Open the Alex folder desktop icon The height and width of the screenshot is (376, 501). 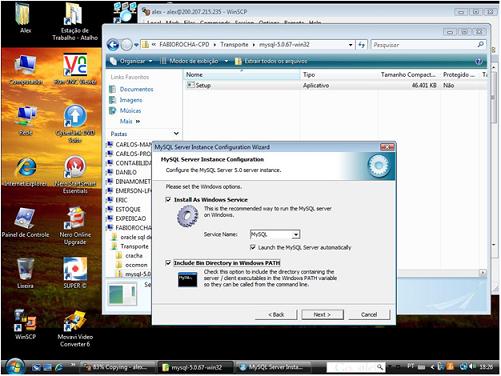coord(24,17)
